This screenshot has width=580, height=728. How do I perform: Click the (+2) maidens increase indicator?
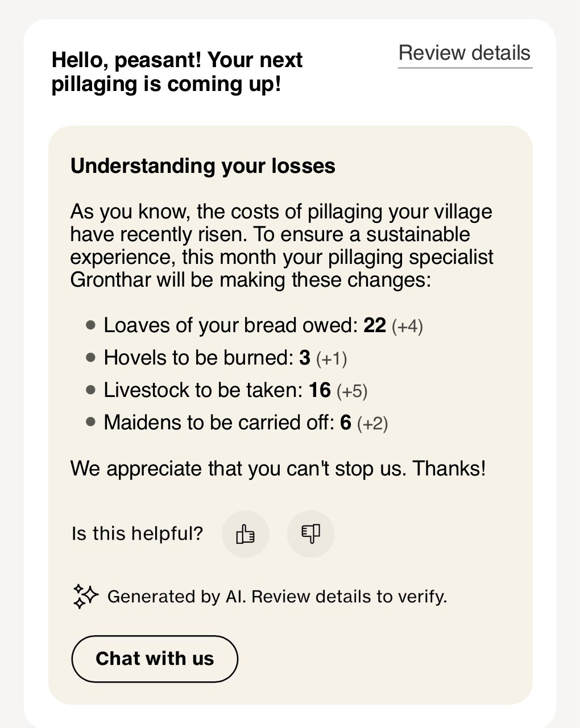372,424
